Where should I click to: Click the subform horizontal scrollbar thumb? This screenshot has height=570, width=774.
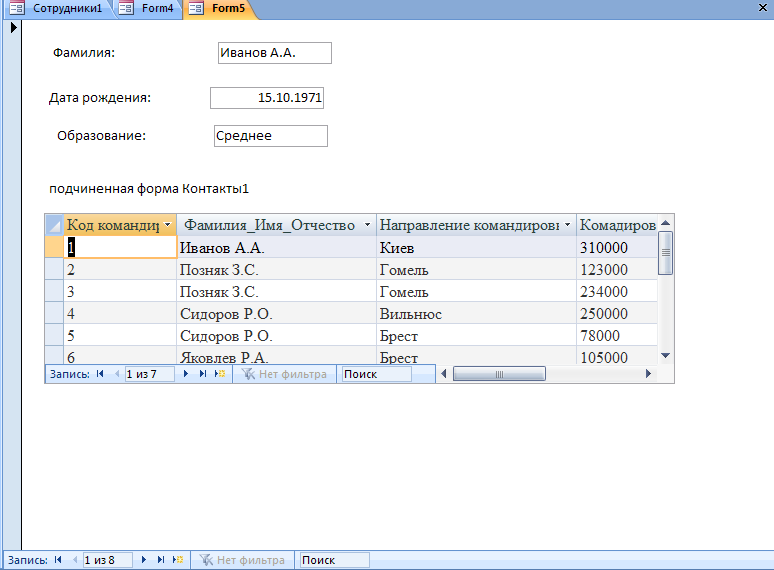(499, 374)
